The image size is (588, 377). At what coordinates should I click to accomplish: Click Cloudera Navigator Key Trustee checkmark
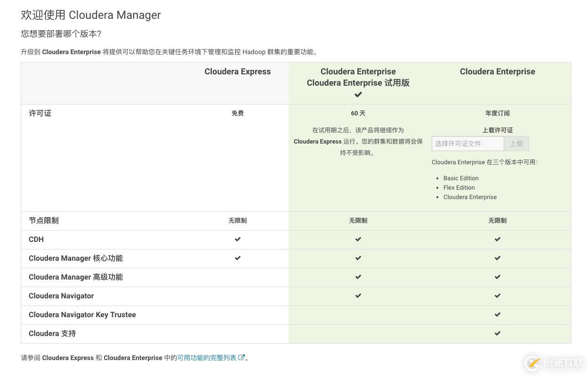point(498,314)
